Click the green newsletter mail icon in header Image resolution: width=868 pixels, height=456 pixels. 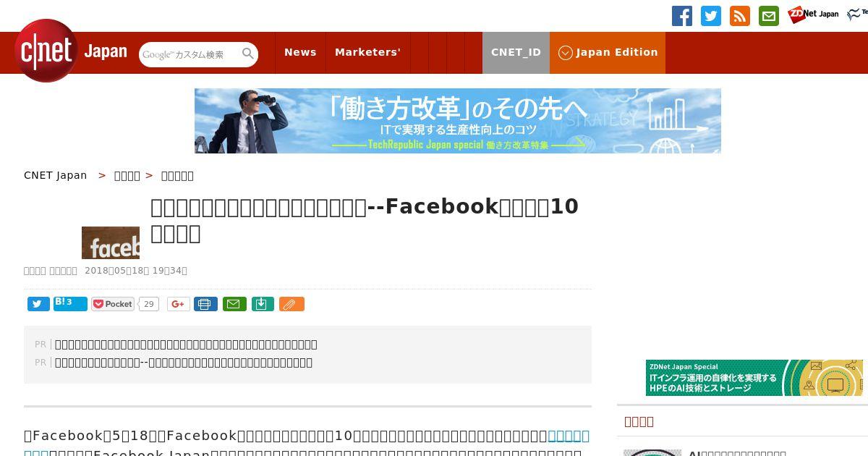coord(769,16)
